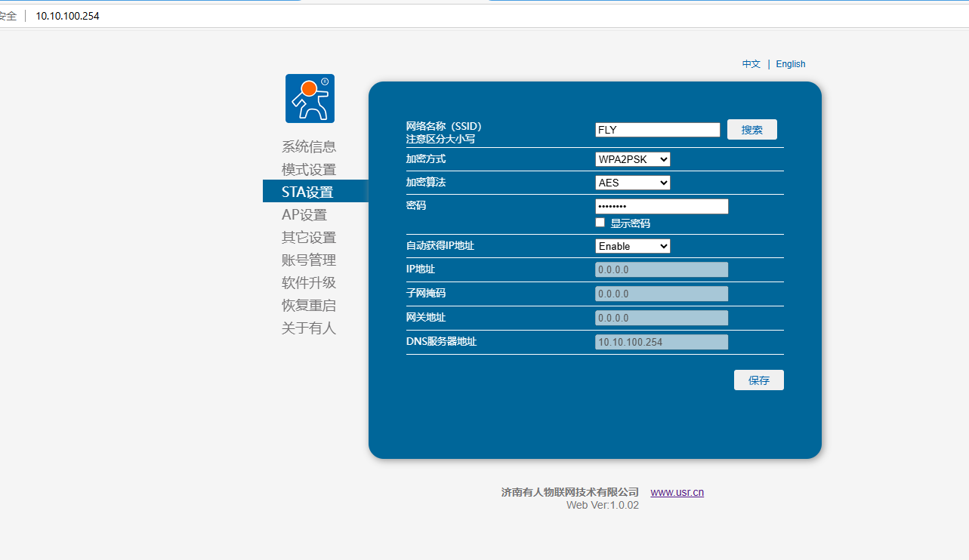Switch language to 中文
Image resolution: width=969 pixels, height=560 pixels.
[751, 64]
